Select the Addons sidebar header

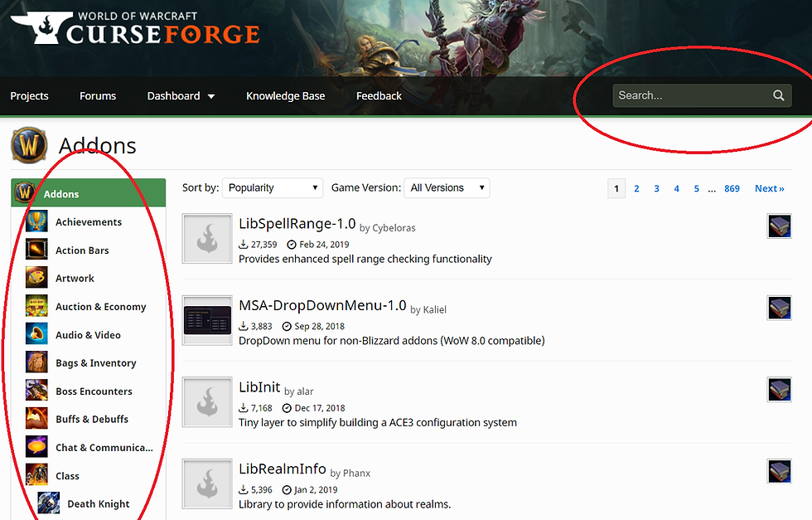click(x=89, y=193)
